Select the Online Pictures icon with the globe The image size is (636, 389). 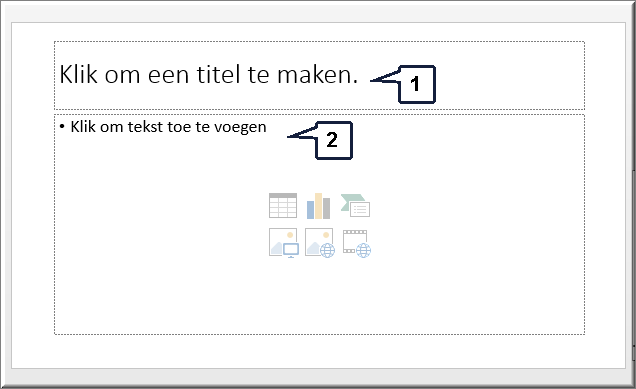coord(320,243)
